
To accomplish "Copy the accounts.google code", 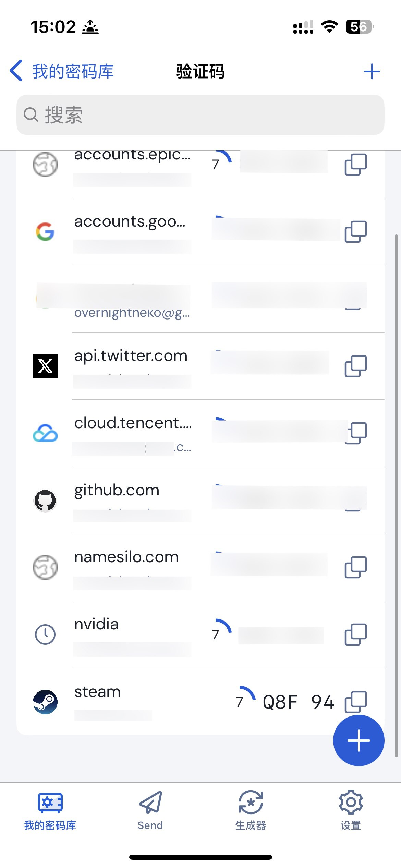I will [355, 231].
